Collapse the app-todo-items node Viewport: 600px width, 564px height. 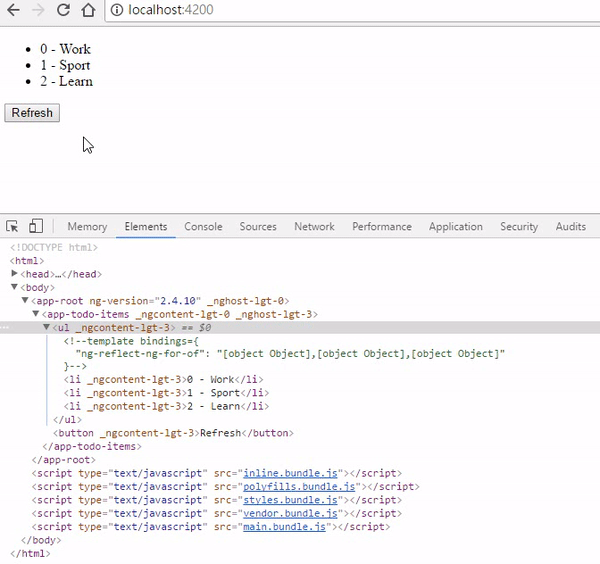click(x=36, y=313)
